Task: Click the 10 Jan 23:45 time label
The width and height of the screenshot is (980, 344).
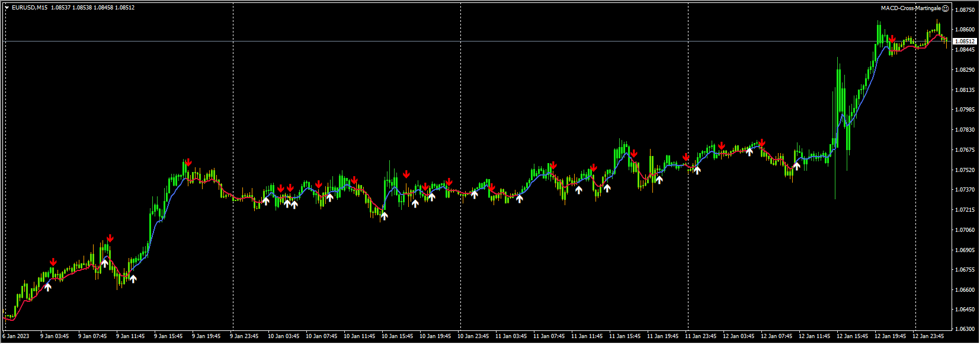Action: point(473,336)
